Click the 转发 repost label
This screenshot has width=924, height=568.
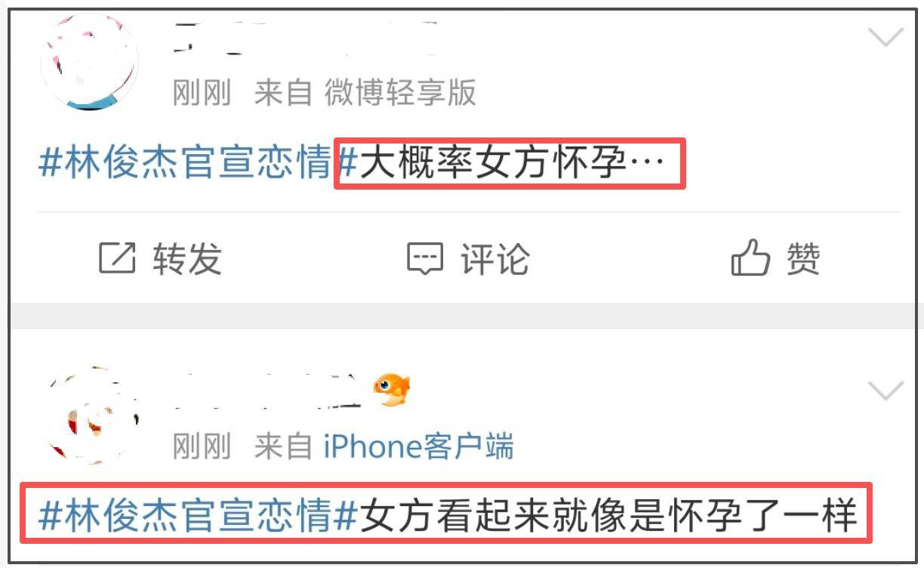click(x=187, y=259)
